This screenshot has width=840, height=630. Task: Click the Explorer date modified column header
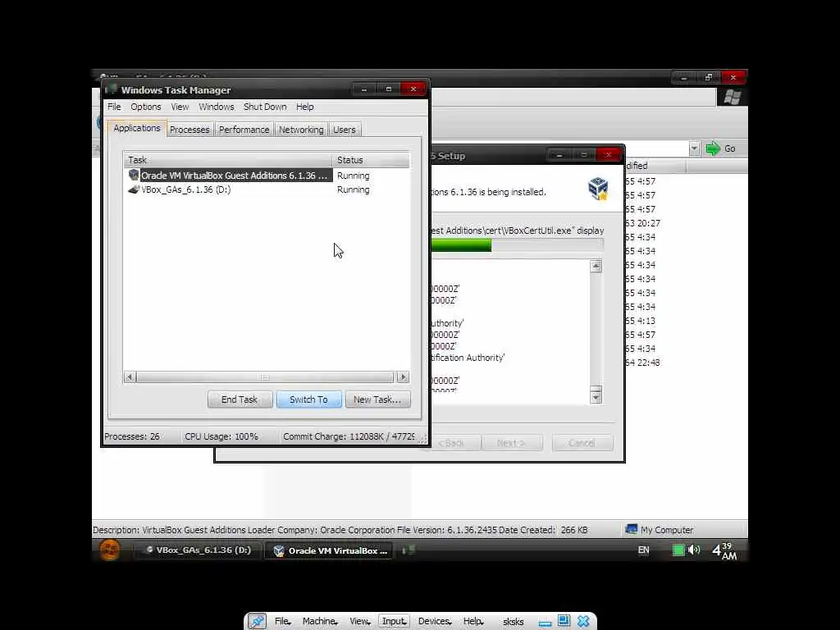pos(655,166)
